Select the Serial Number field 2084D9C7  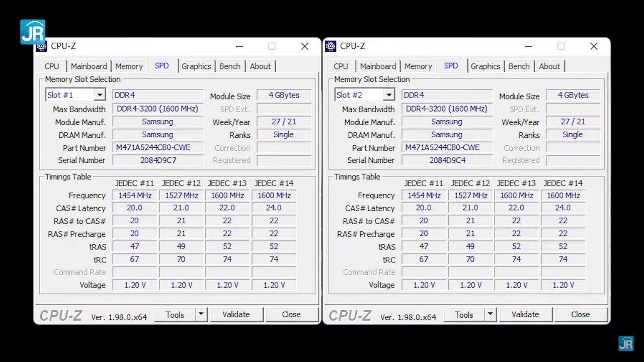tap(158, 160)
